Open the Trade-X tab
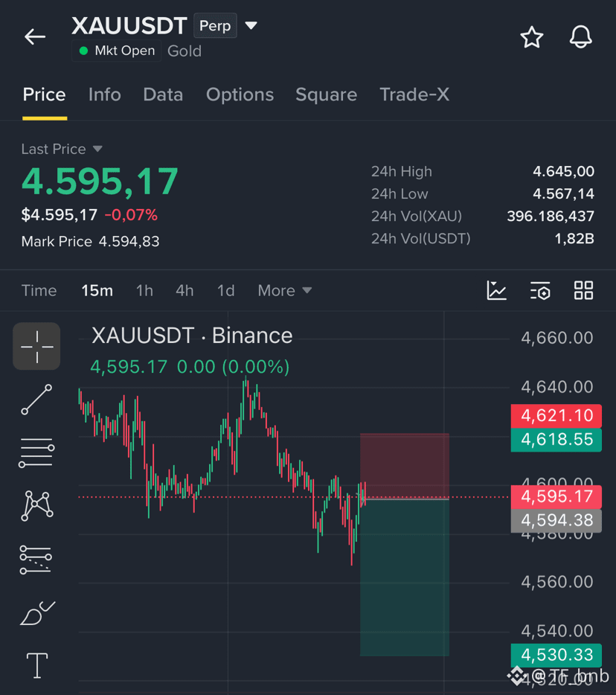The image size is (616, 695). pyautogui.click(x=414, y=95)
